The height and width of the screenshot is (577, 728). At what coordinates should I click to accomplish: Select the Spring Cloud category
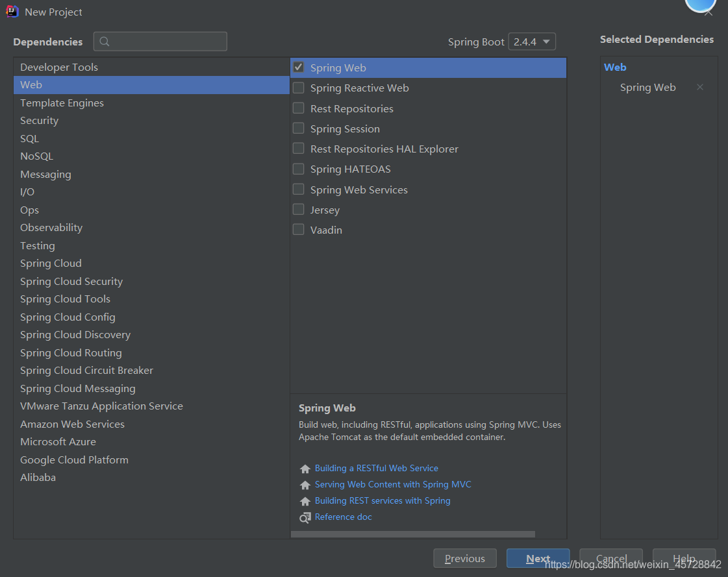point(151,264)
